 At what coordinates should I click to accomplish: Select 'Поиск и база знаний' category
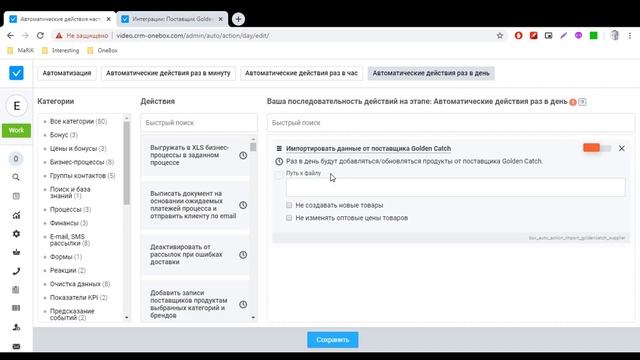tap(70, 193)
